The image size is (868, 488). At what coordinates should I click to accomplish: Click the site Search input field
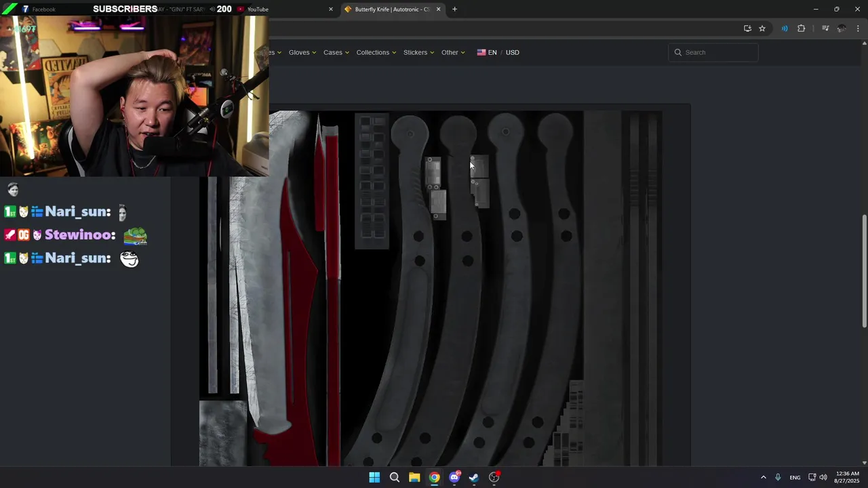click(713, 52)
